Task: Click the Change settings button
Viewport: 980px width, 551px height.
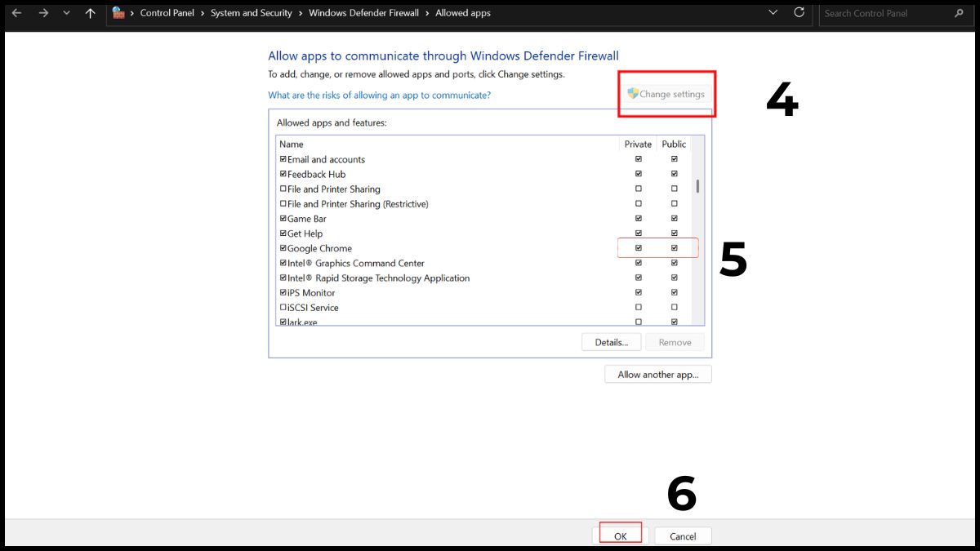Action: tap(666, 94)
